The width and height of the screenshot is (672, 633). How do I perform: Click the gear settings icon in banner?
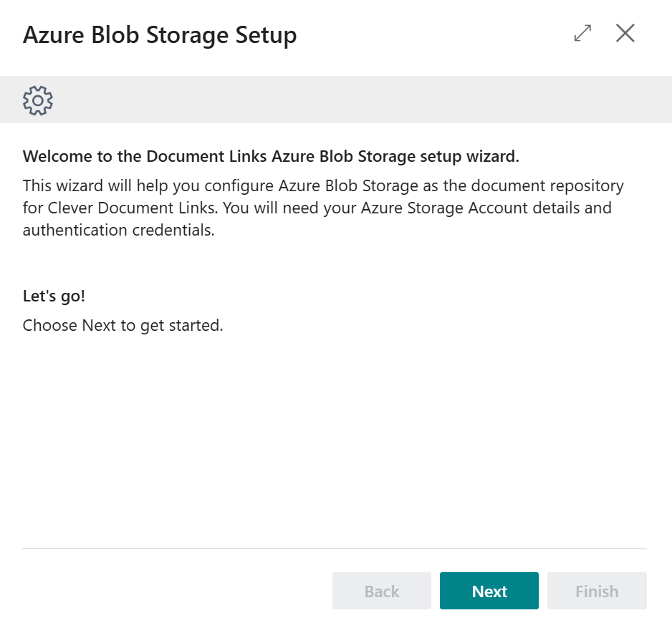click(38, 100)
